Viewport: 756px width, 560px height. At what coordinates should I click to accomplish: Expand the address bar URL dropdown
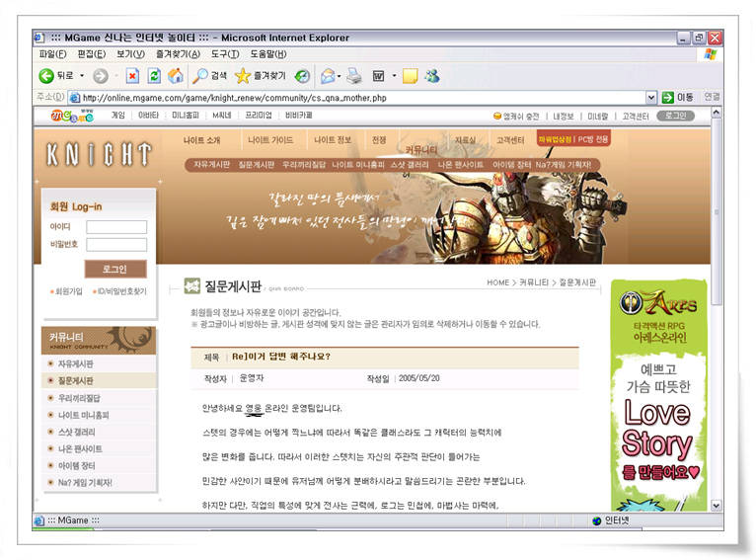651,98
